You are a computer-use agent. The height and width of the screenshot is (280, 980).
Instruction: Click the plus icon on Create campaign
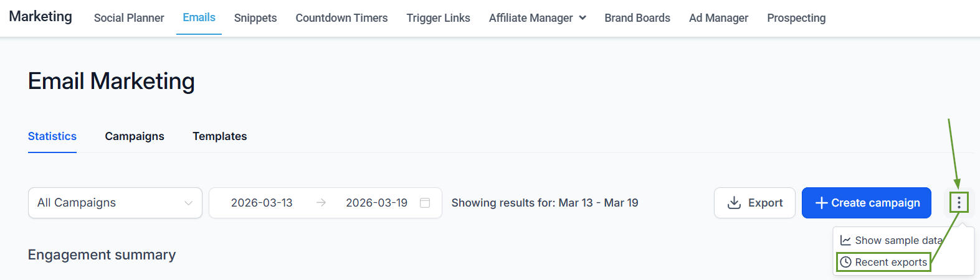tap(821, 203)
